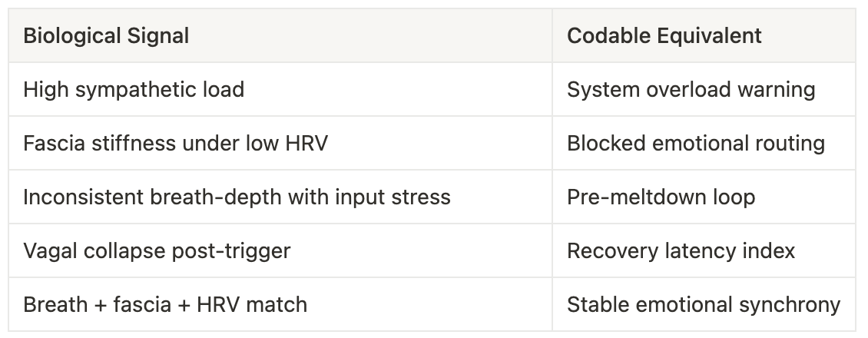The width and height of the screenshot is (868, 338).
Task: Select the High sympathetic load cell
Action: [x=280, y=89]
